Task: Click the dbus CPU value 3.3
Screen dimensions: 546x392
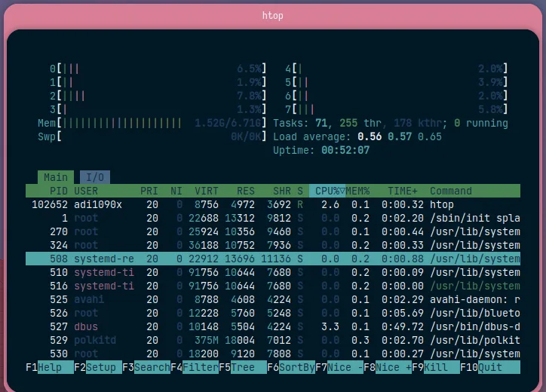Action: pyautogui.click(x=330, y=326)
